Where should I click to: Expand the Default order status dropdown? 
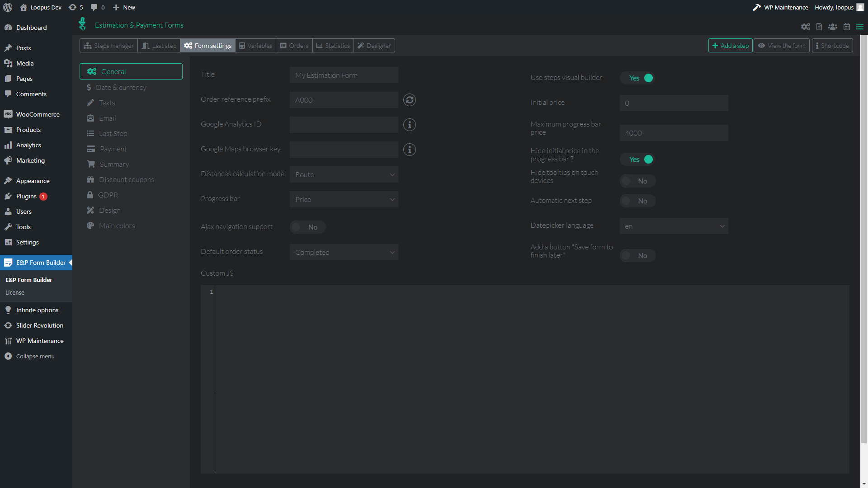[344, 253]
